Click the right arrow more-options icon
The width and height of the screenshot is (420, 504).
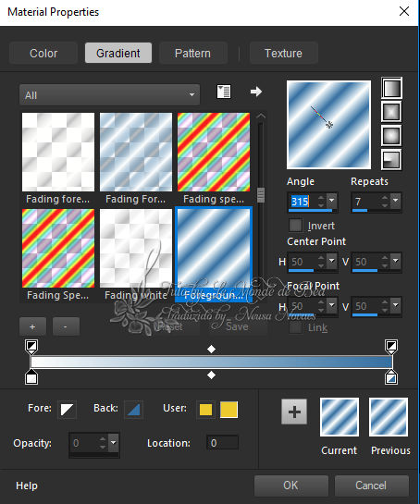point(256,92)
